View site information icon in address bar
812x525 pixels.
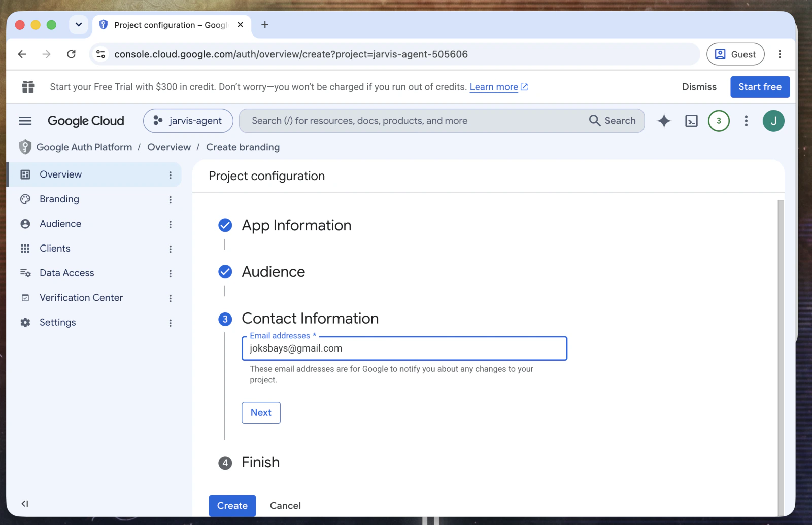pyautogui.click(x=100, y=54)
